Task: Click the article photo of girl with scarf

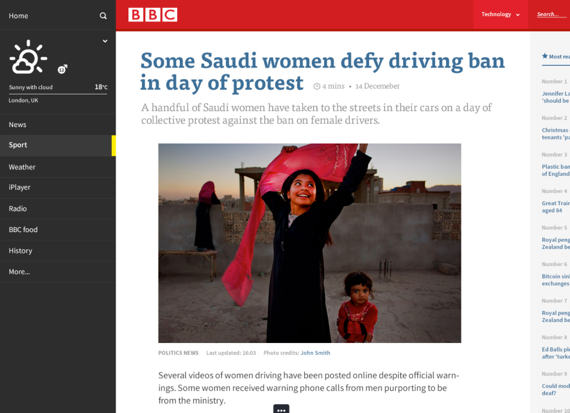Action: point(310,243)
